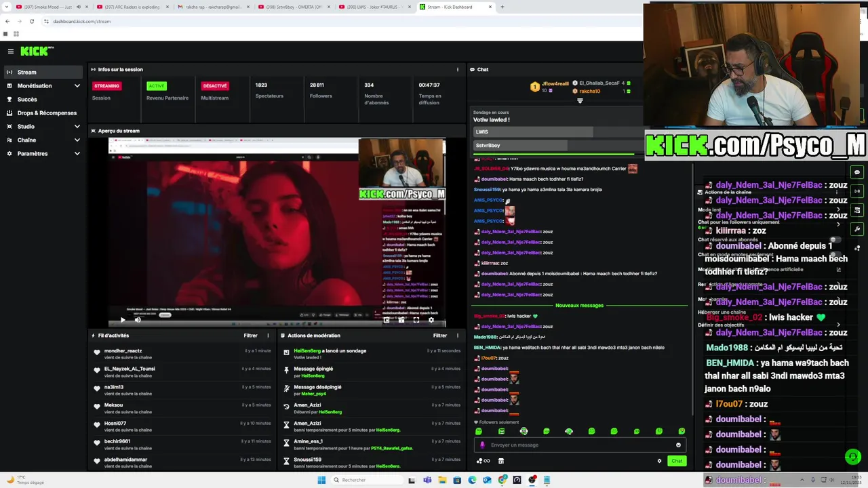This screenshot has width=868, height=488.
Task: Open the green circular help button
Action: click(x=853, y=456)
